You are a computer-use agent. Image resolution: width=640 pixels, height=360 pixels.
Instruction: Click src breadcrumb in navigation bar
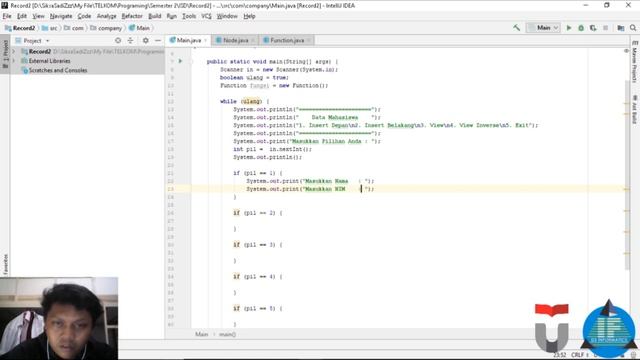(x=49, y=28)
